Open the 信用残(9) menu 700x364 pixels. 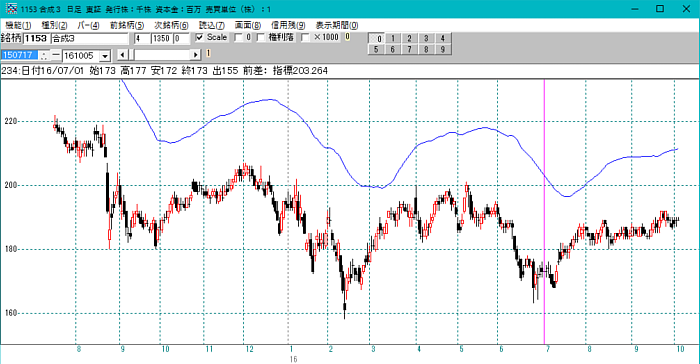point(288,25)
